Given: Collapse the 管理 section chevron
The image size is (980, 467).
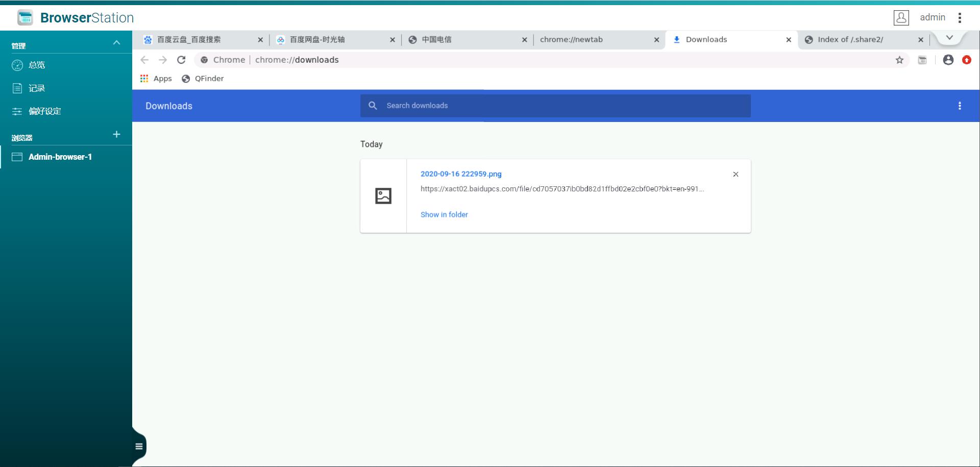Looking at the screenshot, I should pos(116,43).
